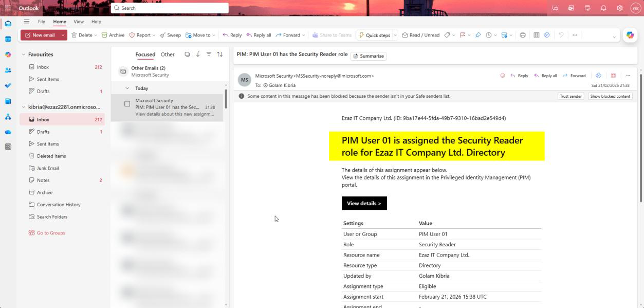Screen dimensions: 644x308
Task: Click Trust sender button
Action: (571, 96)
